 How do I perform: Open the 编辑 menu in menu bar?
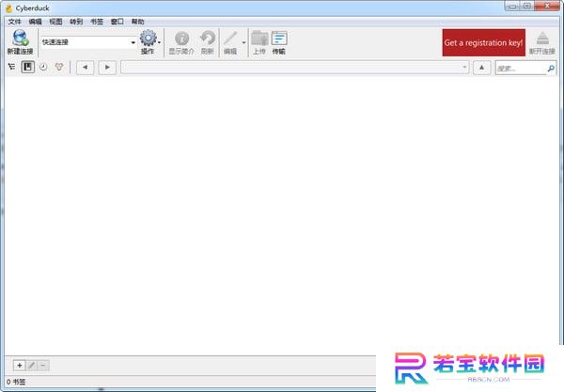36,22
